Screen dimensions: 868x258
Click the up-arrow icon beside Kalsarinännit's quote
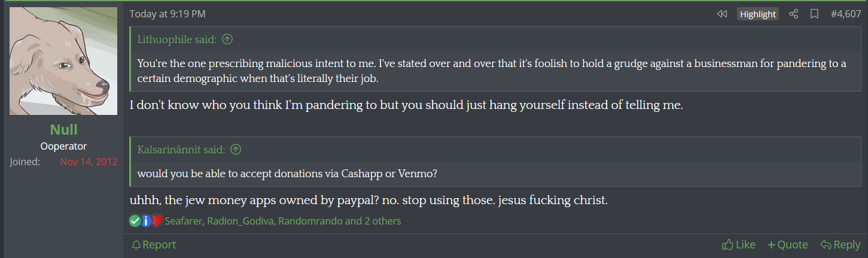[x=236, y=150]
